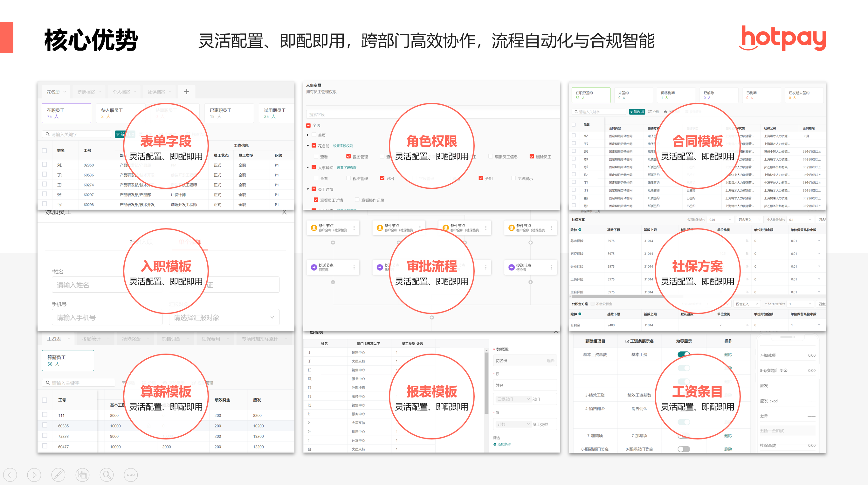Screen dimensions: 868x485
Task: Click the edit icon beside 工资条展示名
Action: pos(627,341)
